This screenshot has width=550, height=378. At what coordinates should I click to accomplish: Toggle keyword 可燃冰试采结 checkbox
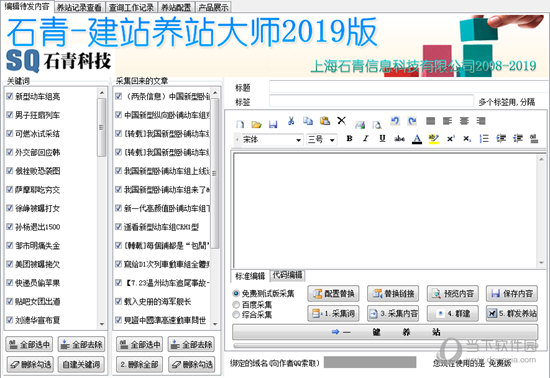click(x=10, y=134)
